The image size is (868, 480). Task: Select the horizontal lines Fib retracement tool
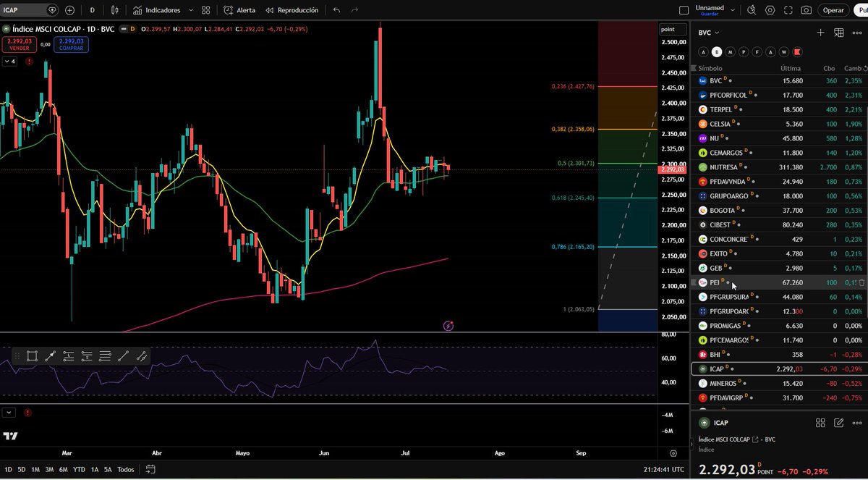coord(105,355)
